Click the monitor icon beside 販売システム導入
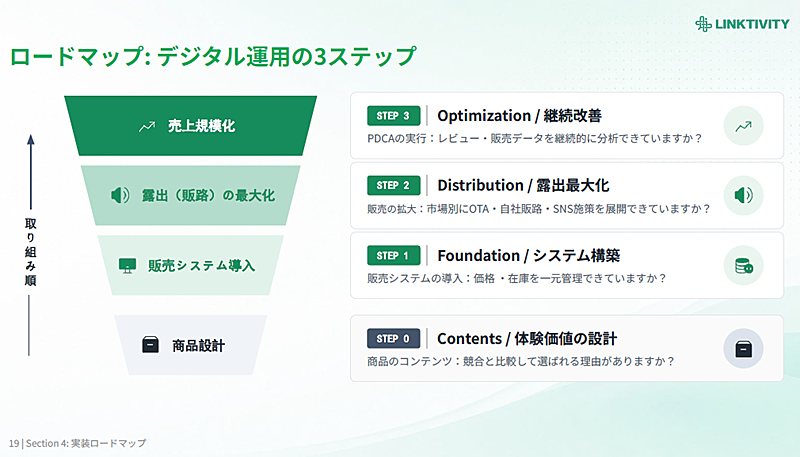 tap(128, 265)
